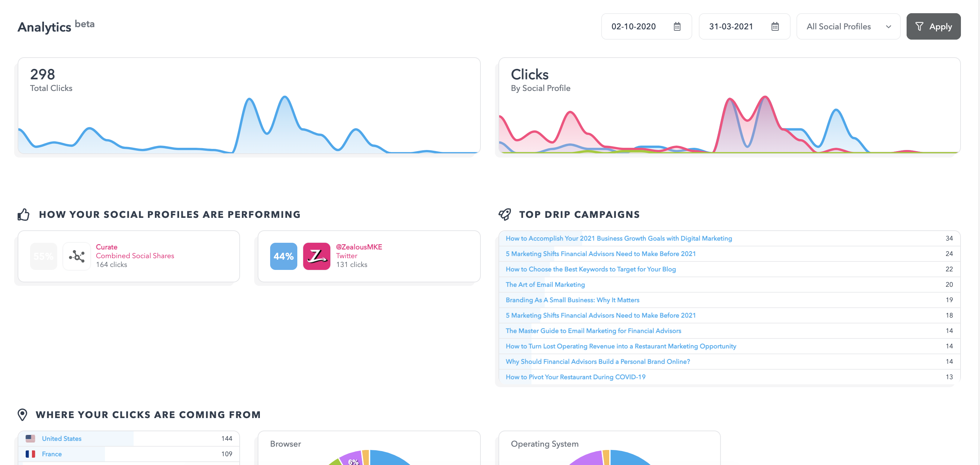Click the Curate network icon
Screen dimensions: 980x465
(x=76, y=256)
